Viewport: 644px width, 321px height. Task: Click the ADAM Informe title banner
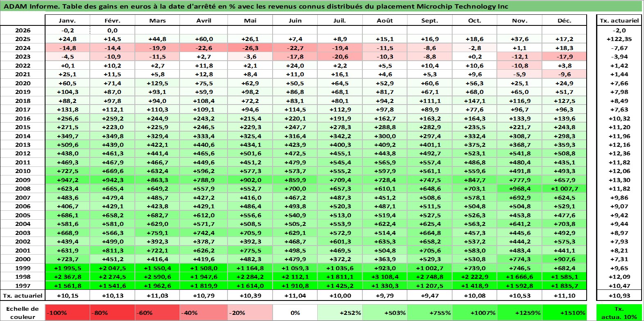321,6
